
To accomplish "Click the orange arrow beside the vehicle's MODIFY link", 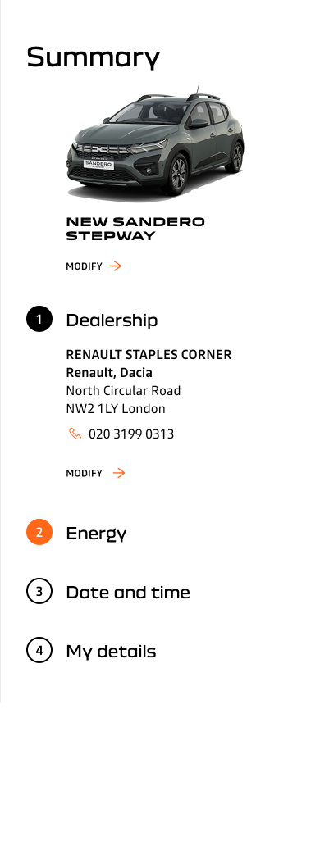I will 116,266.
